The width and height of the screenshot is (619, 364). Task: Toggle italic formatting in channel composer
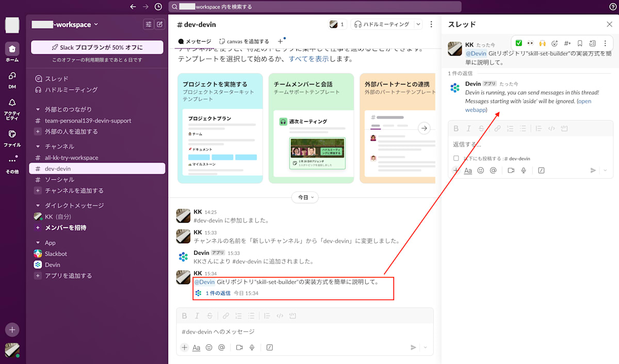pos(197,316)
